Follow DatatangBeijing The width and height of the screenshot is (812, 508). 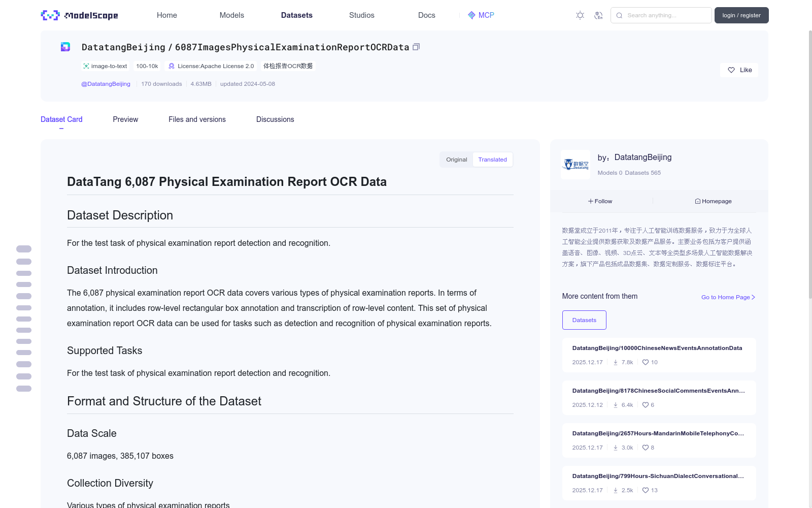(x=600, y=201)
